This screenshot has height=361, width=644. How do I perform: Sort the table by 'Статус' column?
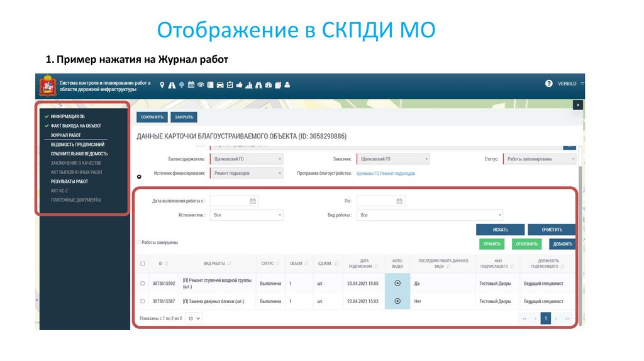click(x=277, y=264)
